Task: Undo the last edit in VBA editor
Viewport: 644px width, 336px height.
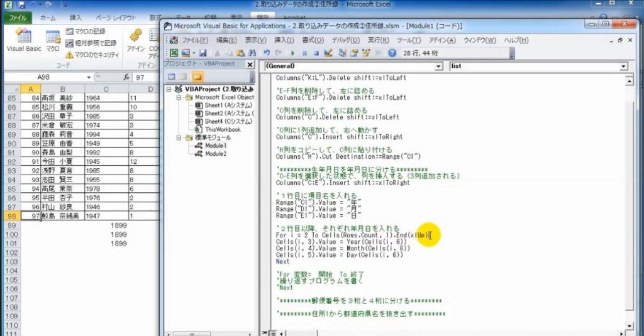Action: pyautogui.click(x=267, y=53)
